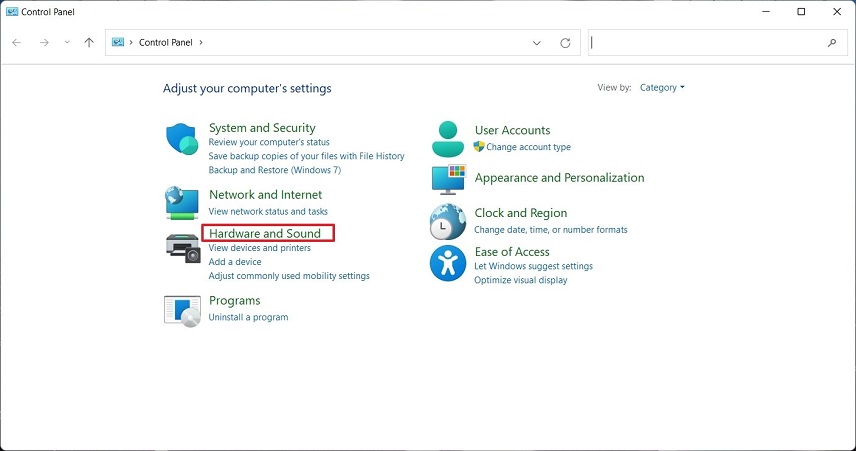Open System and Security category
The height and width of the screenshot is (451, 856).
[262, 128]
